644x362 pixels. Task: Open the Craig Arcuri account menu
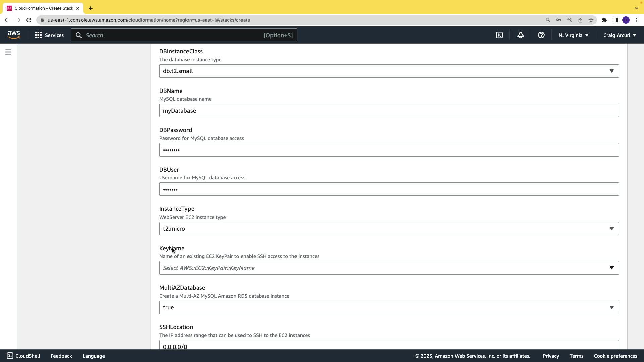(x=619, y=35)
